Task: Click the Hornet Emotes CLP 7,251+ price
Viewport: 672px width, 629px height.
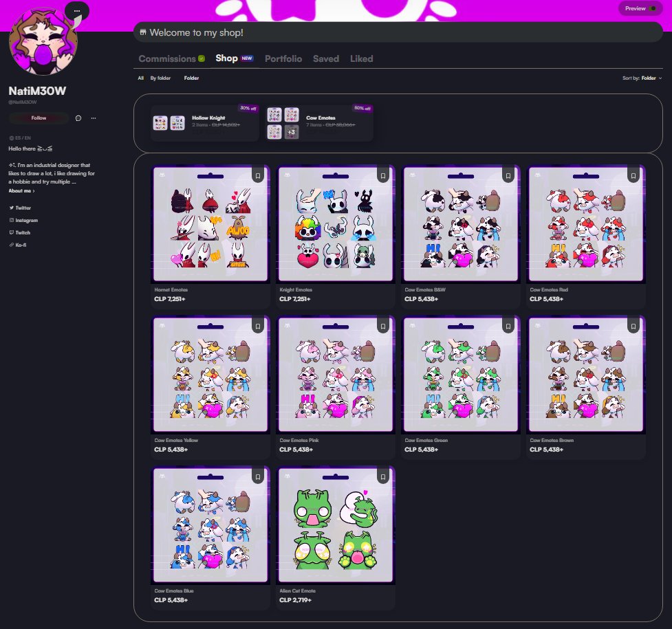Action: click(x=170, y=299)
